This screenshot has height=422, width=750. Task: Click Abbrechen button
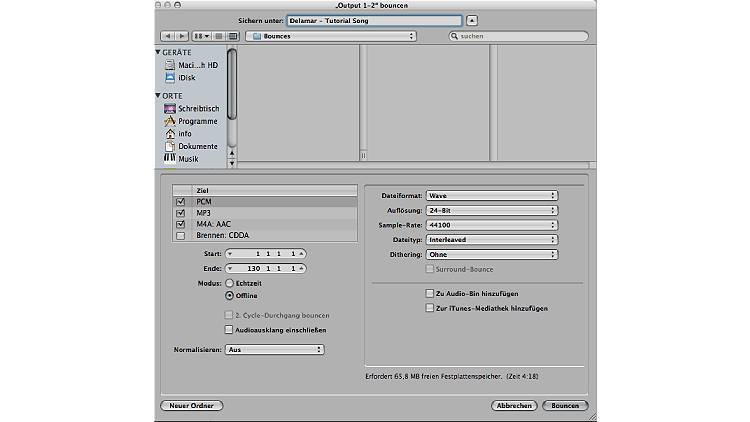click(514, 406)
